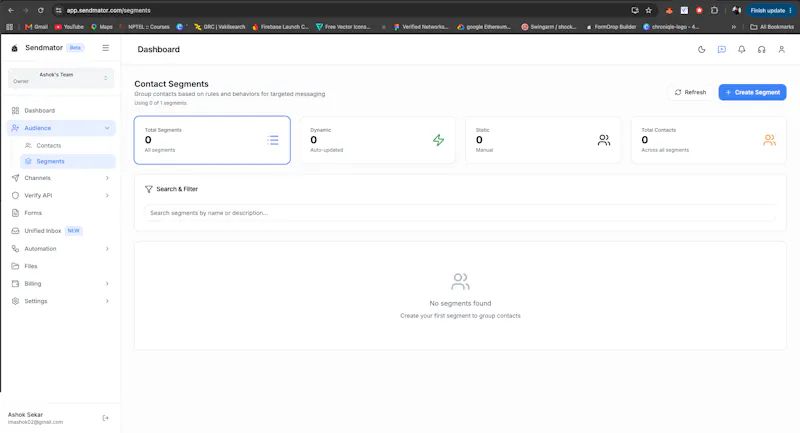Click the people icon in Static card
This screenshot has height=433, width=800.
click(604, 140)
